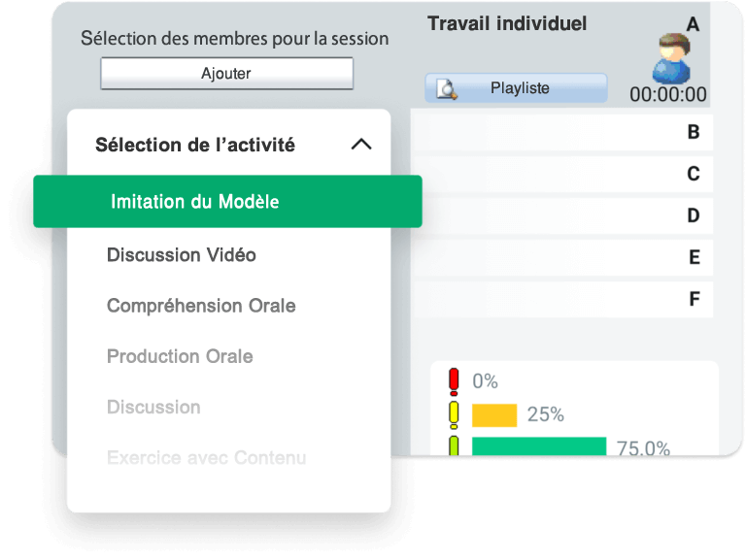The height and width of the screenshot is (560, 746).
Task: Select the Discussion activity option
Action: click(x=153, y=407)
